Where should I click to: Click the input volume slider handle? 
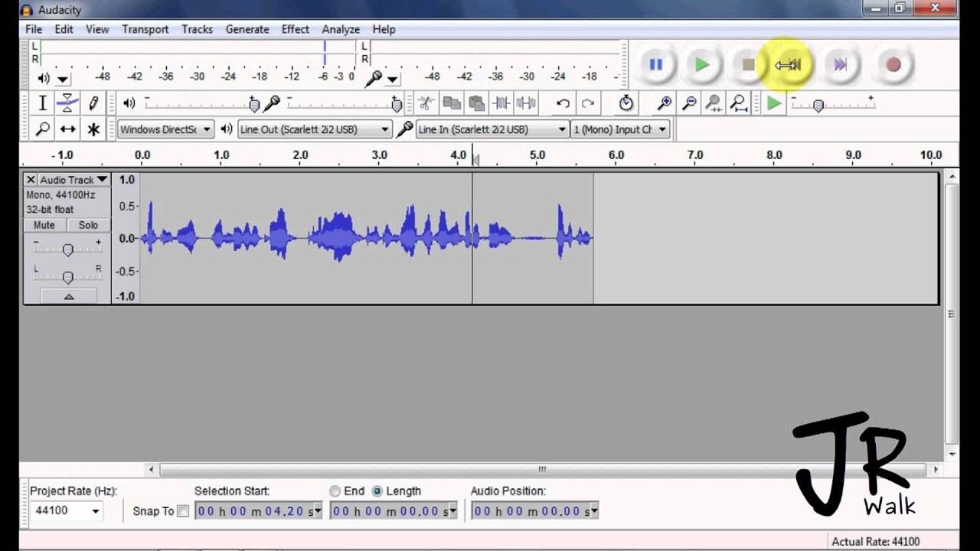pyautogui.click(x=397, y=105)
